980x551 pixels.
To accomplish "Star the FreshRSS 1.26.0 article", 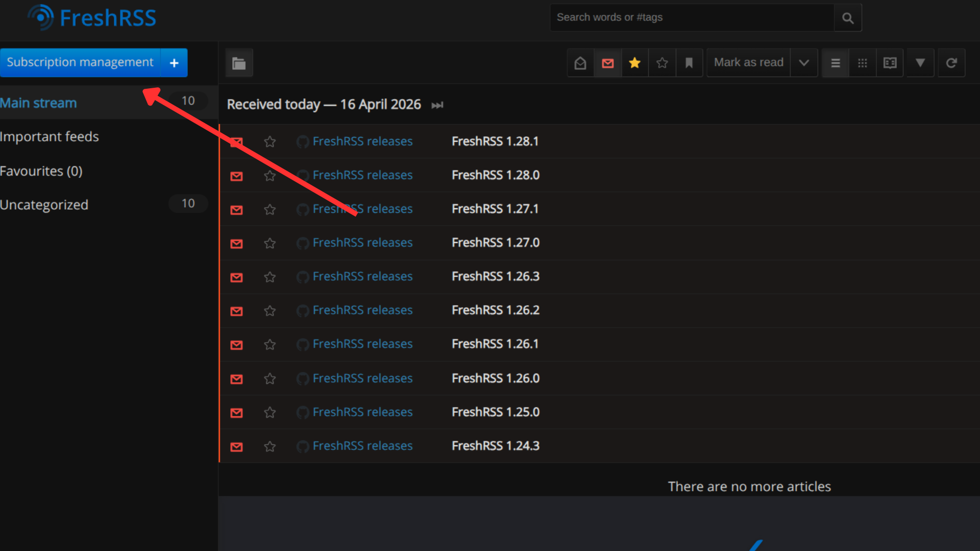I will (x=270, y=378).
